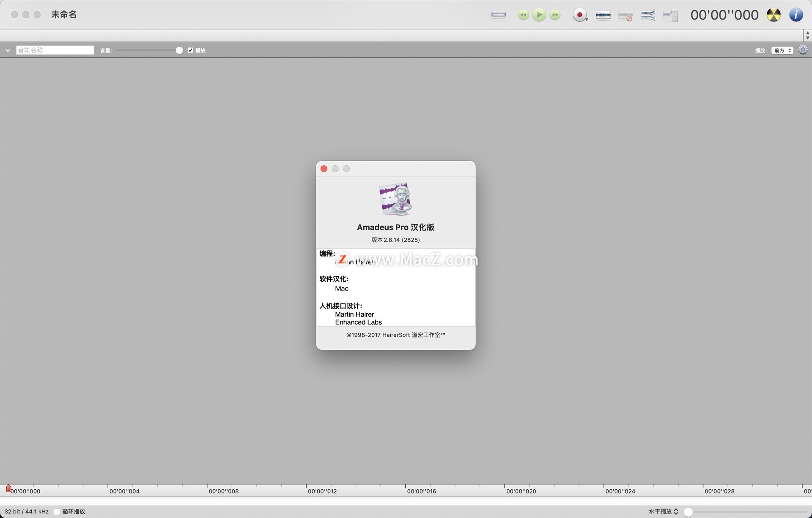Click the 人机接口设计 heading in credits

tap(340, 306)
